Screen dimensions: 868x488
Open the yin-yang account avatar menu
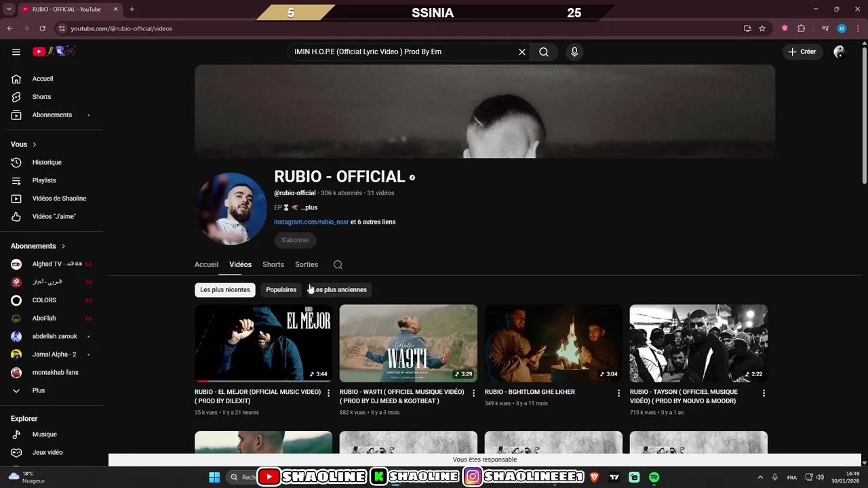(840, 52)
